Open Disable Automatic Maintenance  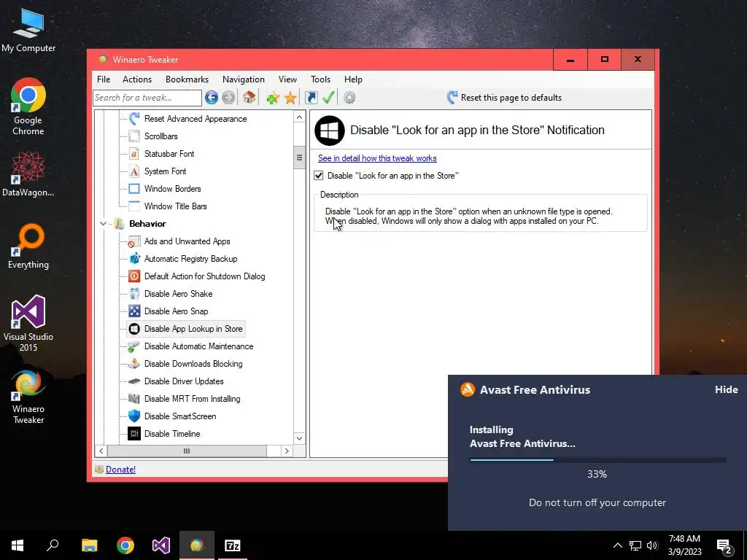tap(198, 346)
